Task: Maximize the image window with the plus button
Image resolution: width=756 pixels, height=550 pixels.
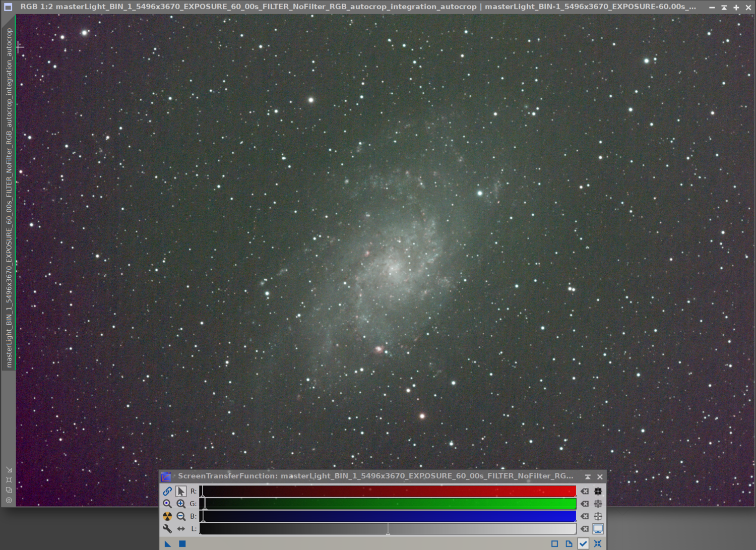Action: pos(736,7)
